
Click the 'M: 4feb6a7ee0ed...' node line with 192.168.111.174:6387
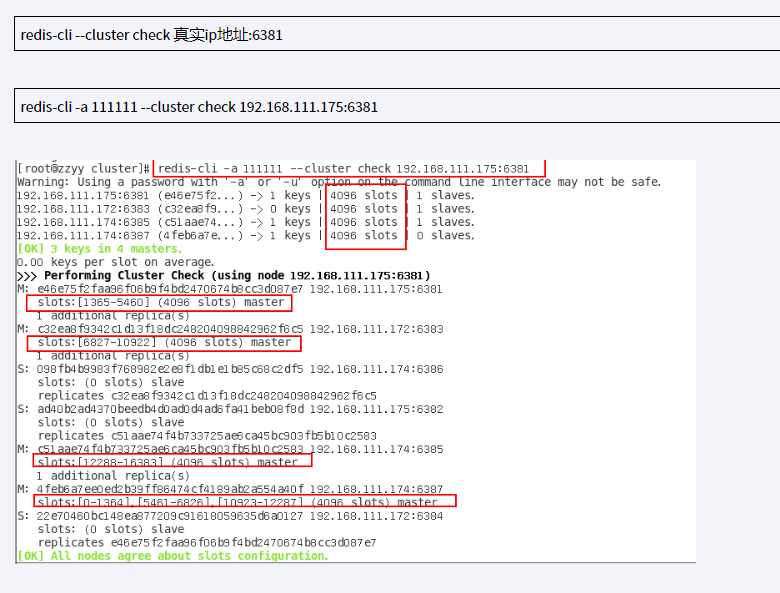230,489
